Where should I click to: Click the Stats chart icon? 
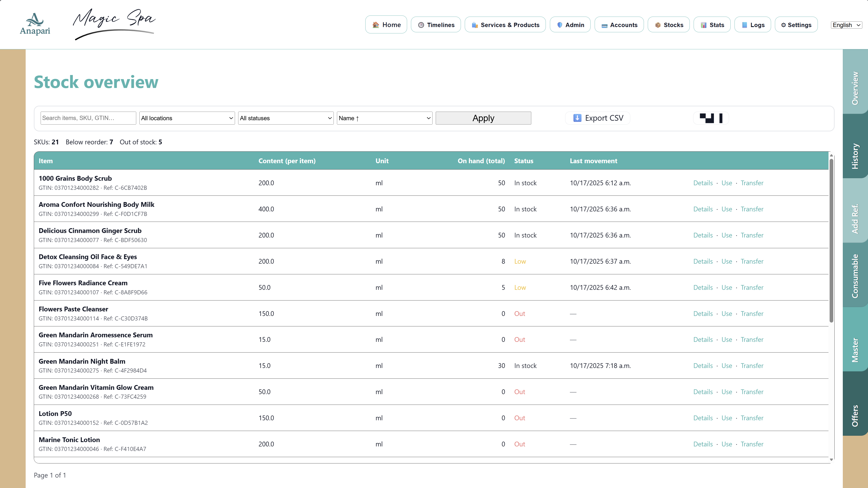coord(704,25)
